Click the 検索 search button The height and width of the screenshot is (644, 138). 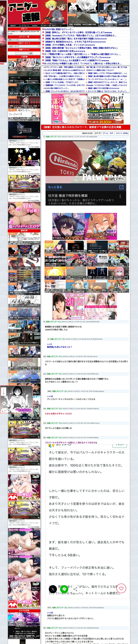(31, 53)
